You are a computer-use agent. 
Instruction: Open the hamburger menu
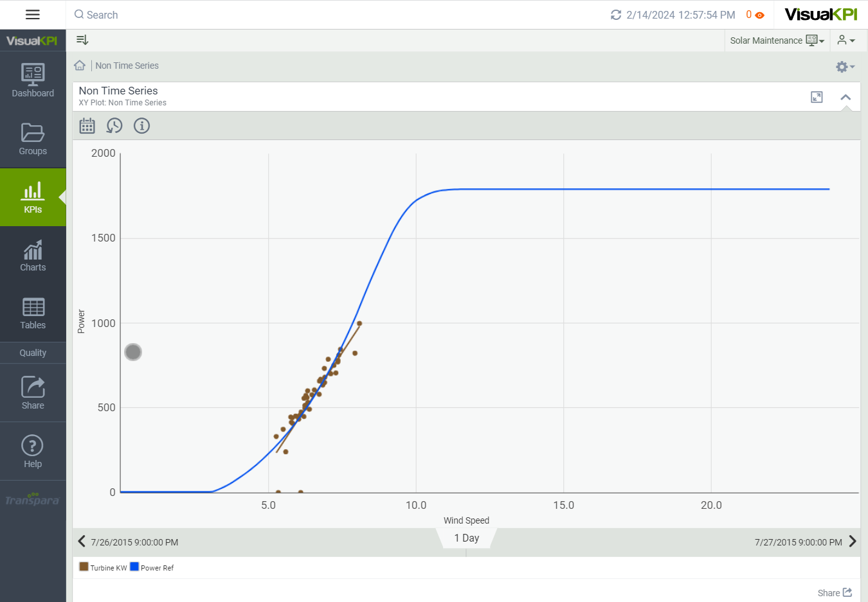click(x=33, y=15)
